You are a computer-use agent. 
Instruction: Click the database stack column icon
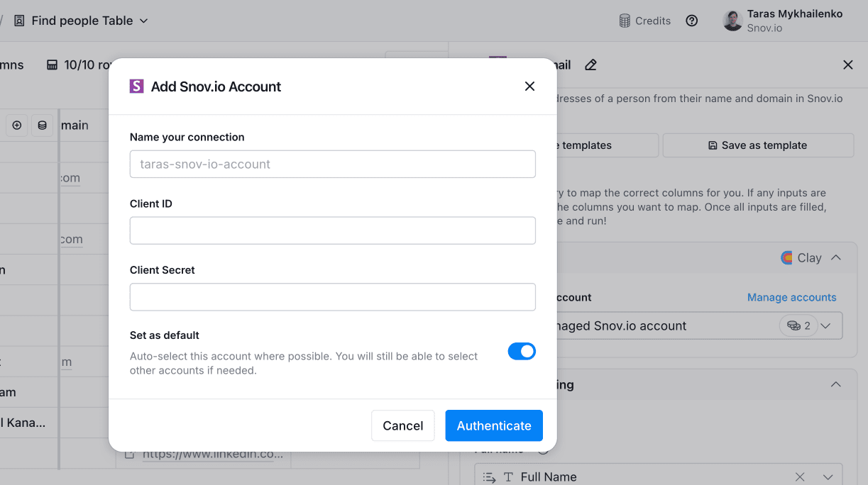coord(42,126)
